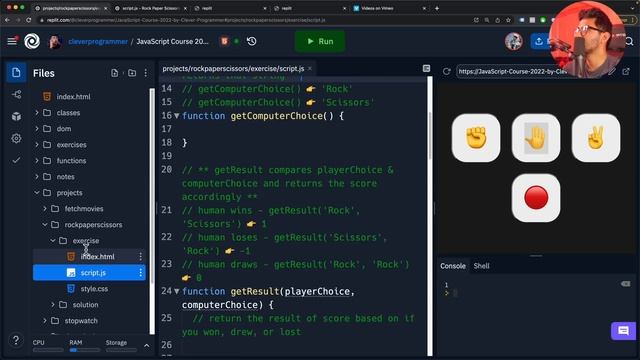Click the red circle end game button
This screenshot has height=360, width=640.
pos(536,198)
